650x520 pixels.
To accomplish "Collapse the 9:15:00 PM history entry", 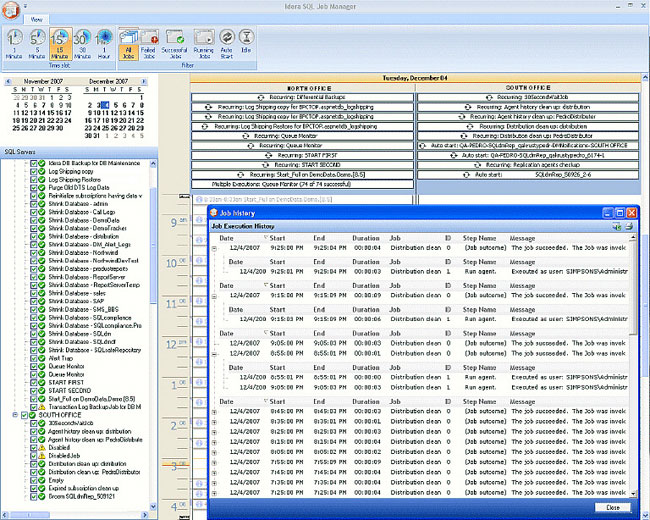I will click(x=214, y=296).
